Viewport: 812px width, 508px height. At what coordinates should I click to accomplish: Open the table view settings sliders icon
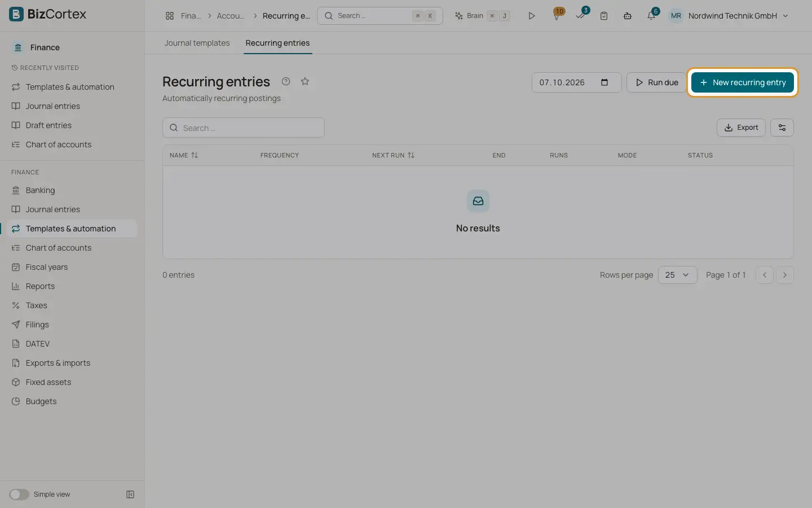coord(782,128)
